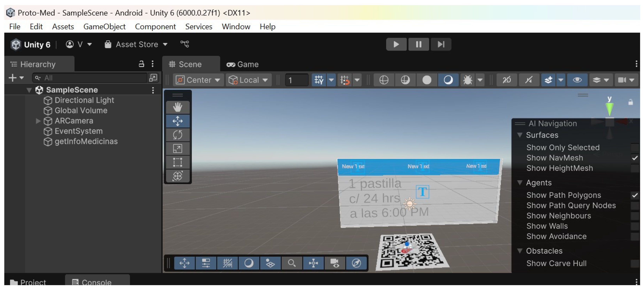
Task: Select getInfoMedicinas in the Hierarchy
Action: 86,141
